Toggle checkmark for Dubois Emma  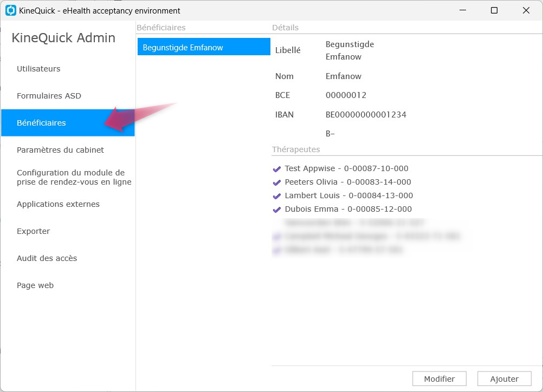[277, 210]
